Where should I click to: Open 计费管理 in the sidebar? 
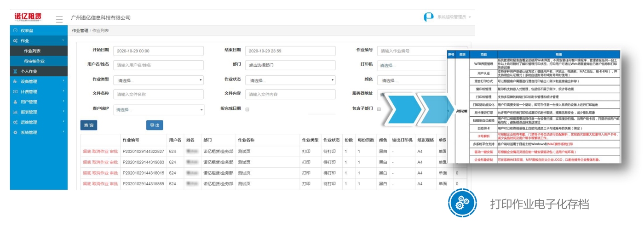29,92
